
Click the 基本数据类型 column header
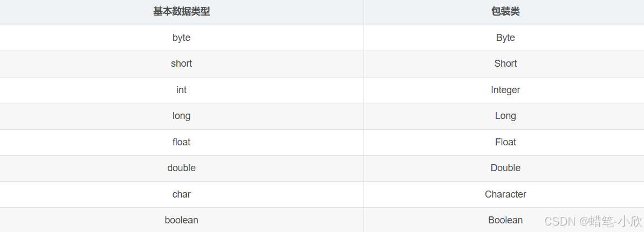pos(181,12)
